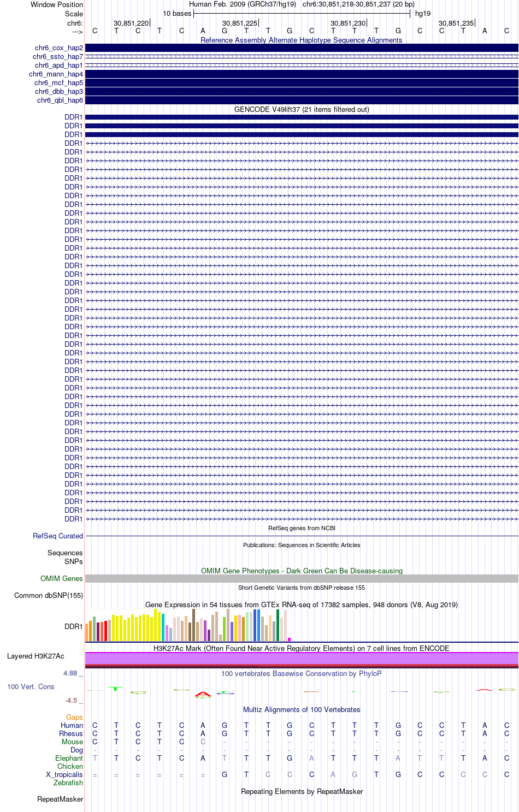The image size is (519, 812).
Task: Open the chr6_apd_hap1 alignment label
Action: [59, 66]
